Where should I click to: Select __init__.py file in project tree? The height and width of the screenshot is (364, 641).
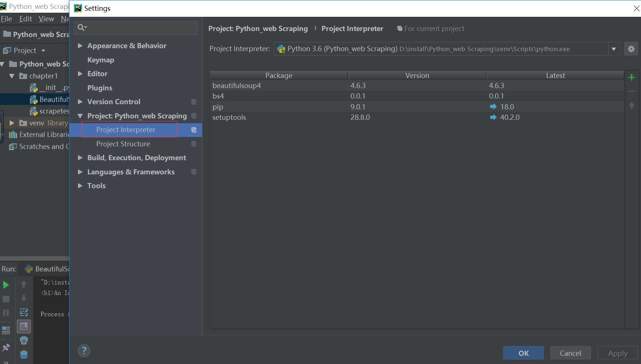tap(50, 87)
